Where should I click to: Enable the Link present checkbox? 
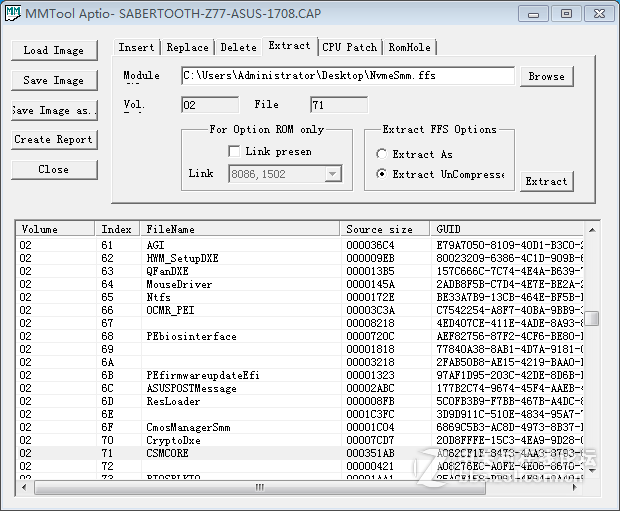coord(235,151)
